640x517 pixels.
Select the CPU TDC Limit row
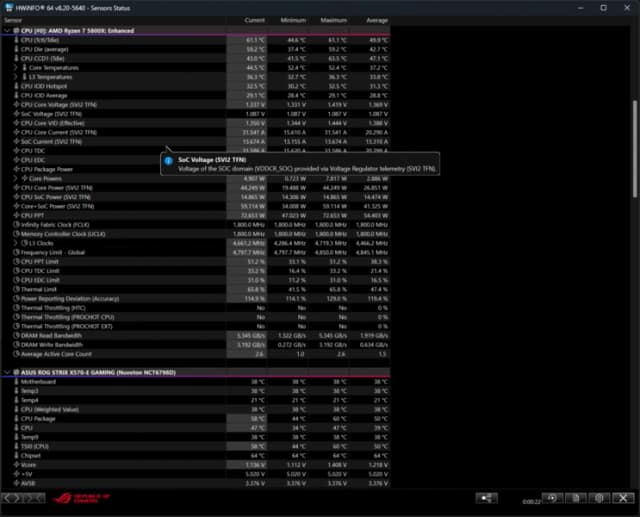click(196, 271)
